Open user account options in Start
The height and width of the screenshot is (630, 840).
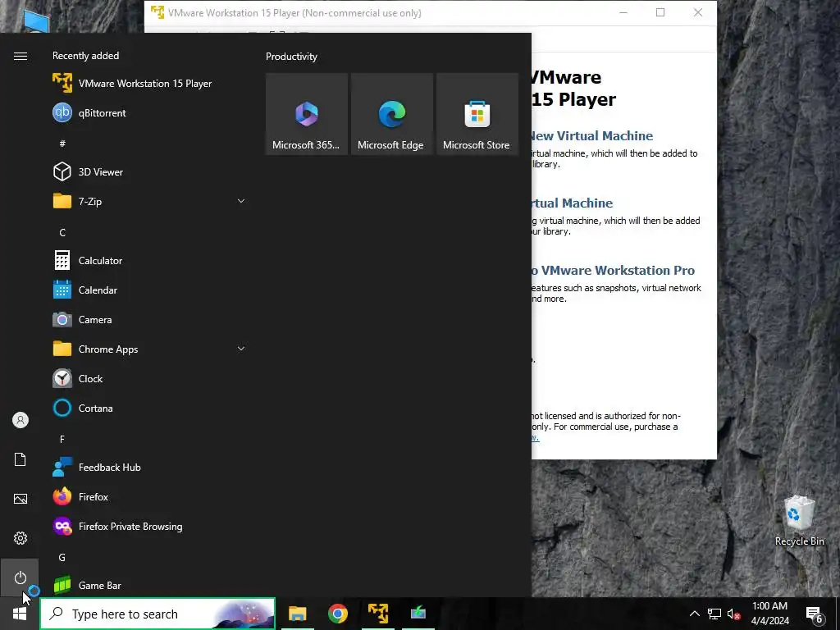pyautogui.click(x=21, y=420)
